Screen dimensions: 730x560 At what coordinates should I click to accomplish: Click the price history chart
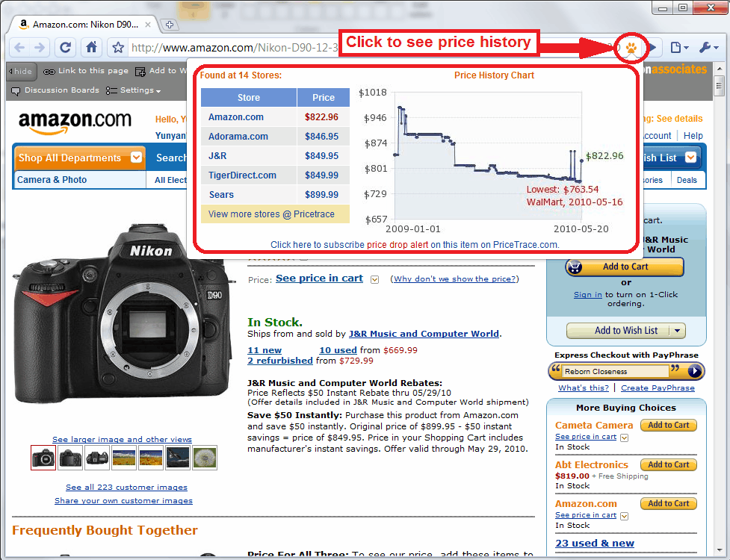(x=488, y=155)
